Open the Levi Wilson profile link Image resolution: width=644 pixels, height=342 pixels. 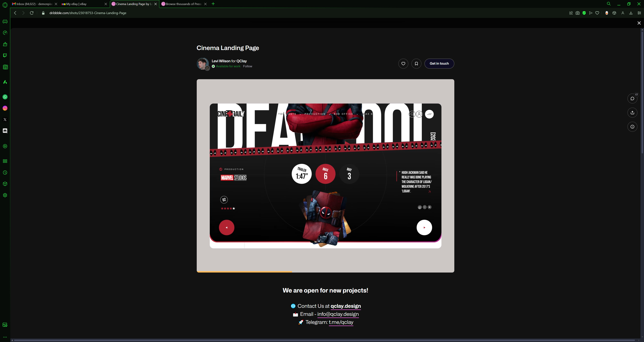click(221, 61)
